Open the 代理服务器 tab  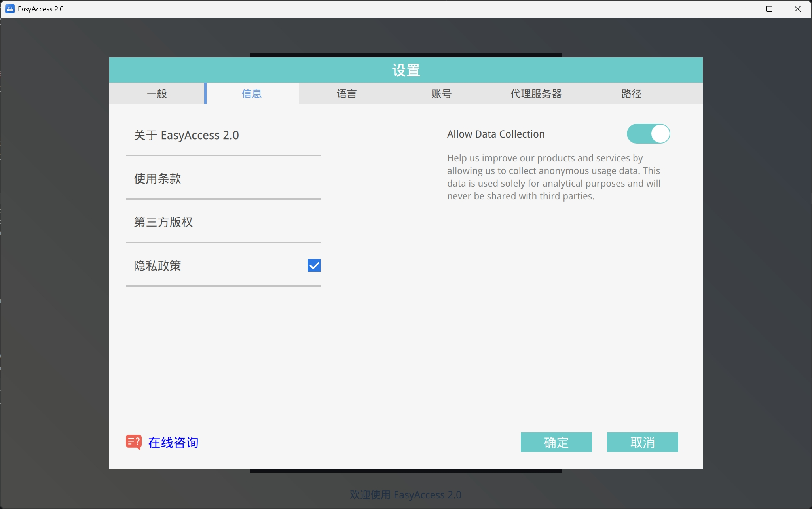(536, 94)
